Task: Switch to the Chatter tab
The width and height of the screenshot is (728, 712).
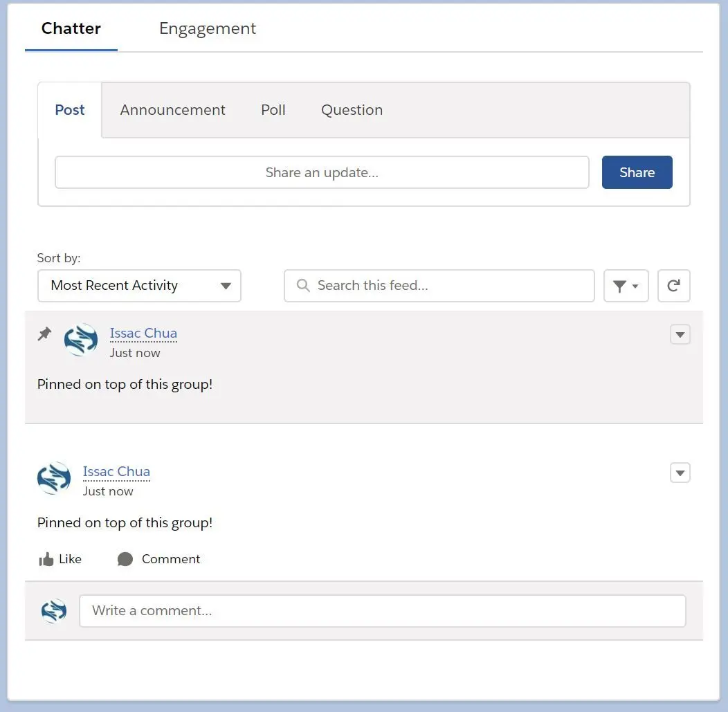Action: point(71,28)
